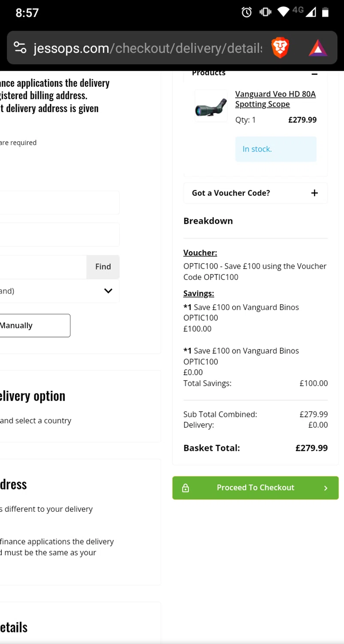Open the Brave Rewards triangle icon

318,48
